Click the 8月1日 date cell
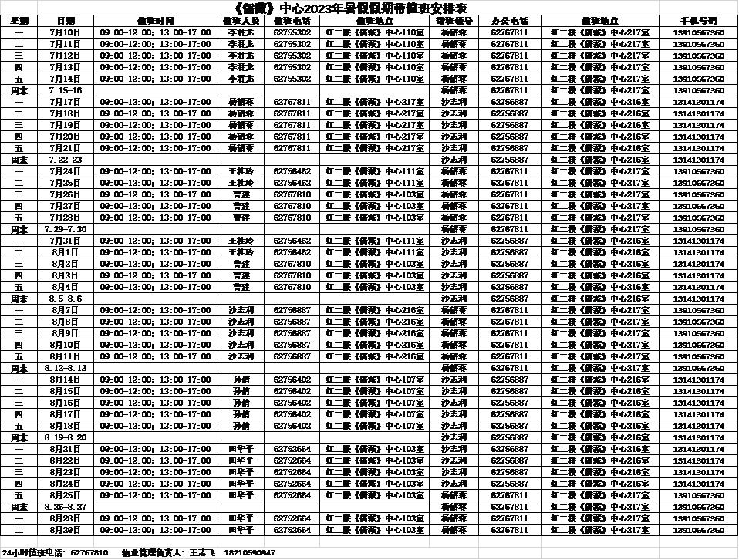739x560 pixels. click(x=66, y=252)
